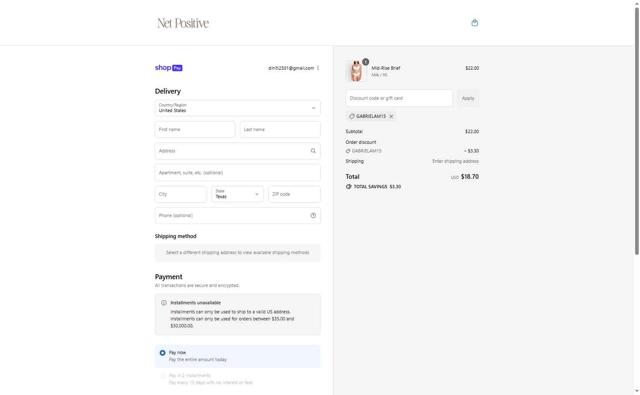Viewport: 640px width, 395px height.
Task: Click the phone field help question-mark icon
Action: pos(313,215)
